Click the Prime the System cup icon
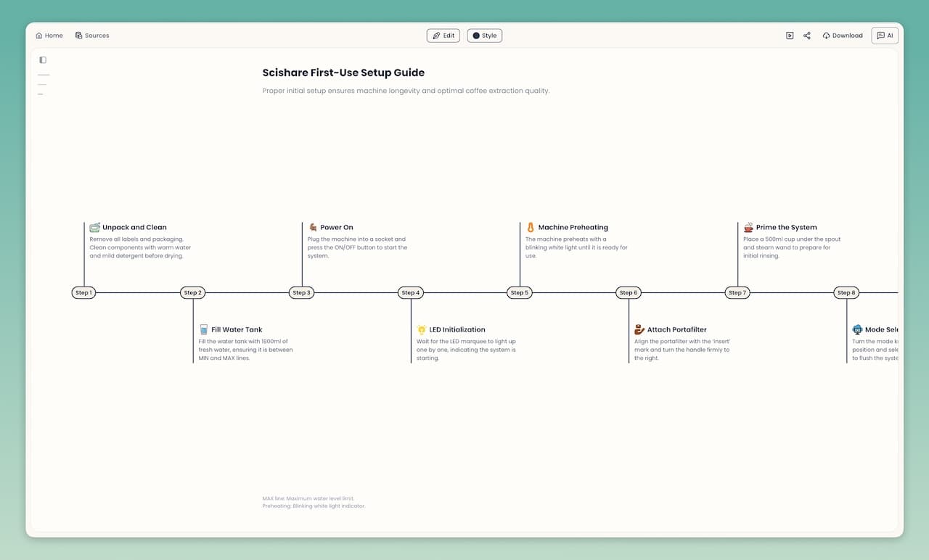929x560 pixels. [x=748, y=227]
